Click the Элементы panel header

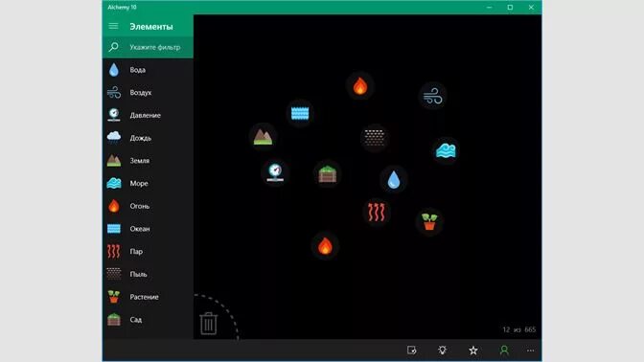coord(151,27)
